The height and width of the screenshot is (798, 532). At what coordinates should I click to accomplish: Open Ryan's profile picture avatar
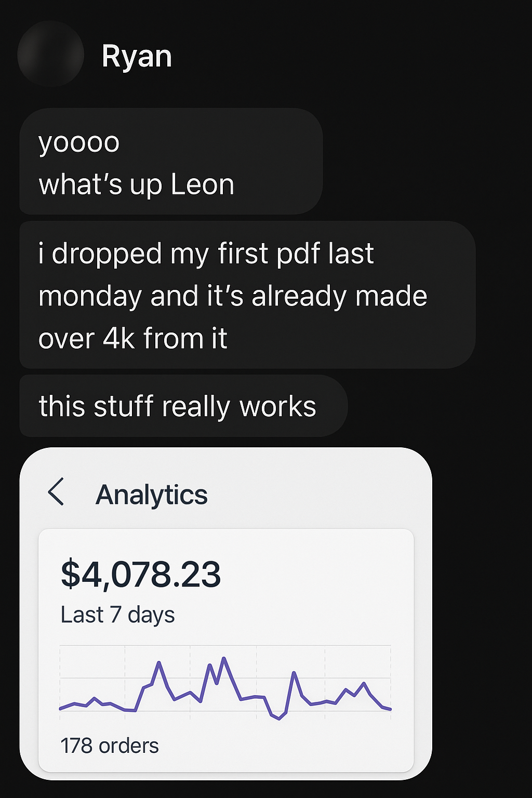(50, 54)
